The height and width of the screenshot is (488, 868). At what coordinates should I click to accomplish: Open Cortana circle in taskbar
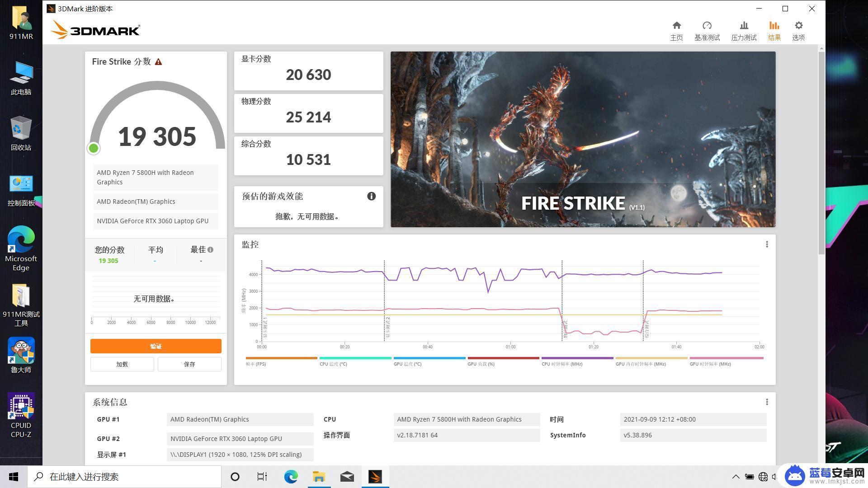(235, 477)
